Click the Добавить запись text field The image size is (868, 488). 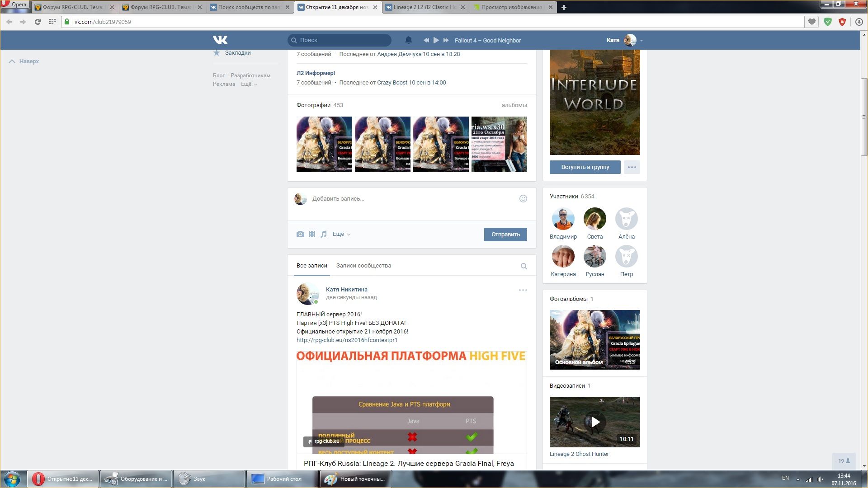[411, 199]
